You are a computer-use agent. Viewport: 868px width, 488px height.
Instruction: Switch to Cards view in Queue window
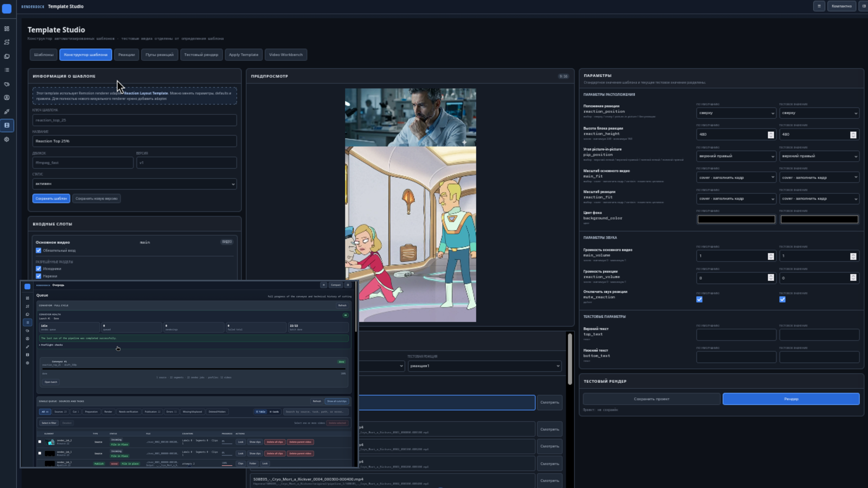[x=274, y=412]
